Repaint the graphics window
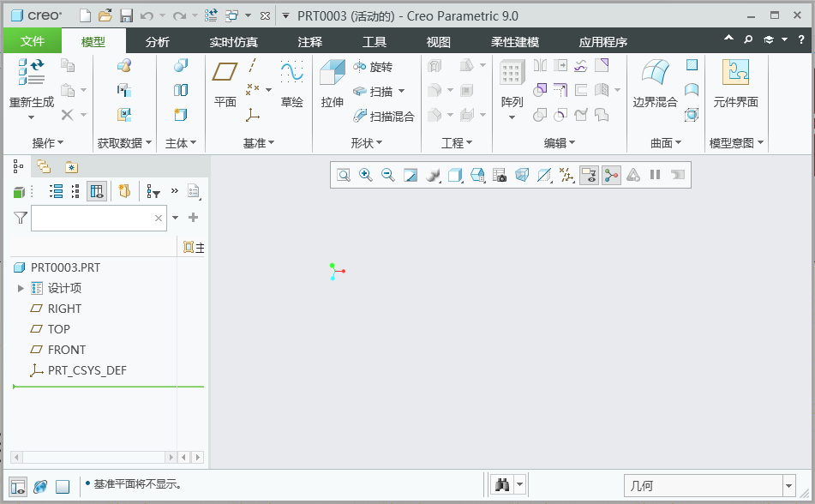Viewport: 815px width, 504px height. click(410, 175)
